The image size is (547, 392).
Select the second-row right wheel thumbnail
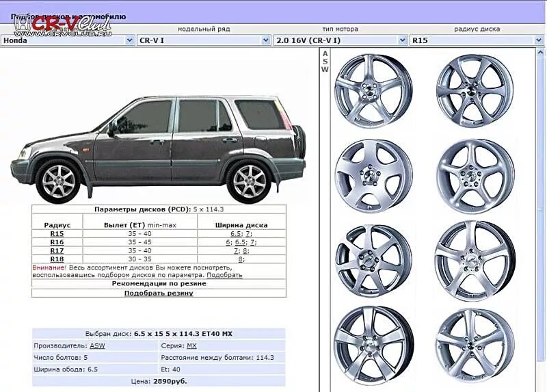coord(475,177)
